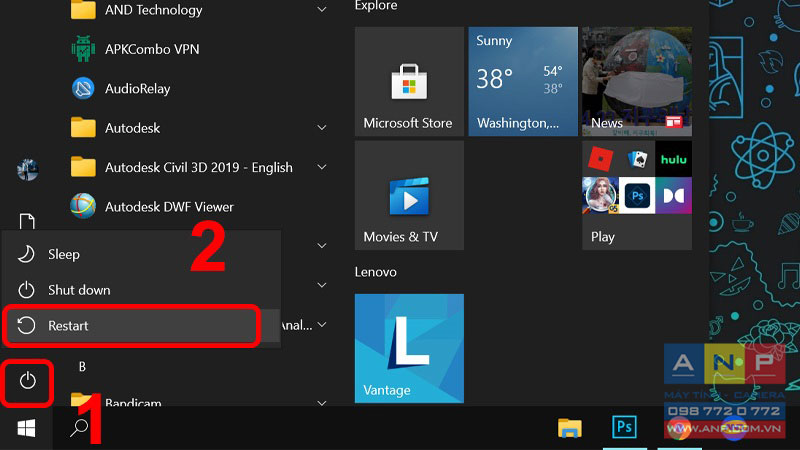Choose Sleep from the power menu
Viewport: 800px width, 450px height.
point(141,254)
